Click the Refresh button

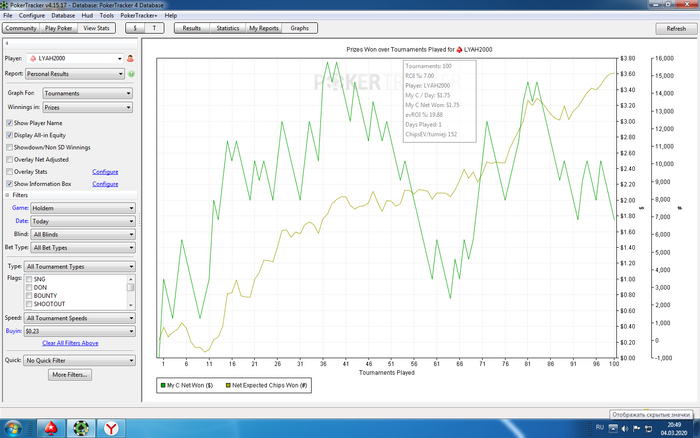pos(676,29)
